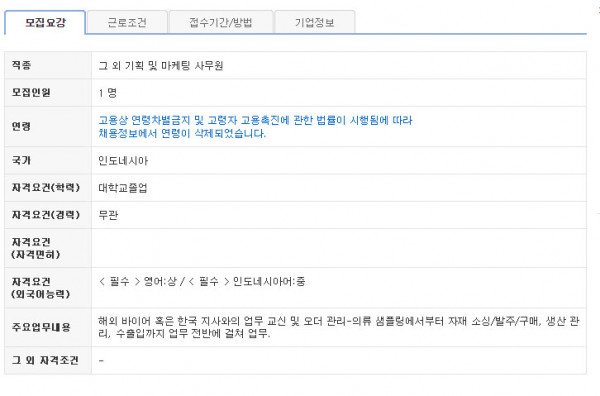
Task: Click the empty 자격면허 value cell
Action: 339,248
